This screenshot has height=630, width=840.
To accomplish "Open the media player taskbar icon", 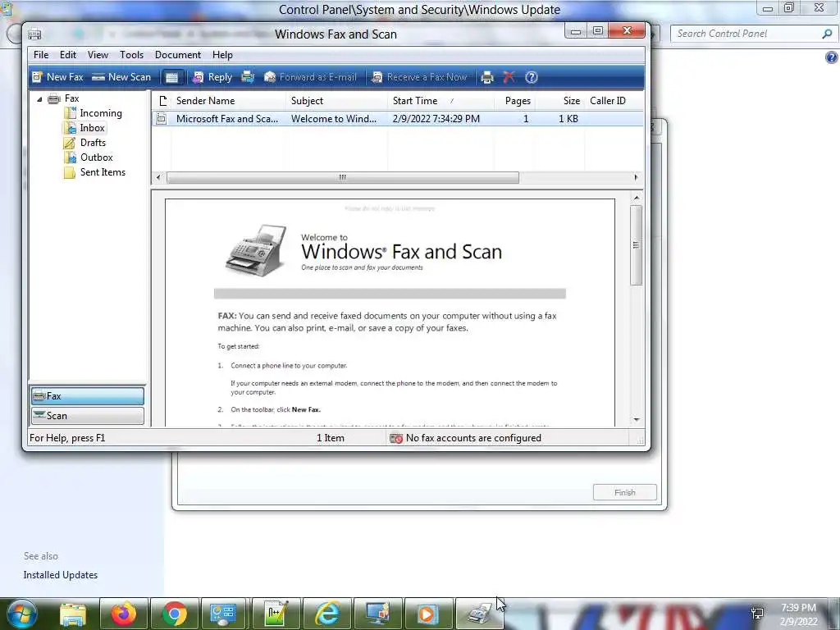I will tap(427, 614).
